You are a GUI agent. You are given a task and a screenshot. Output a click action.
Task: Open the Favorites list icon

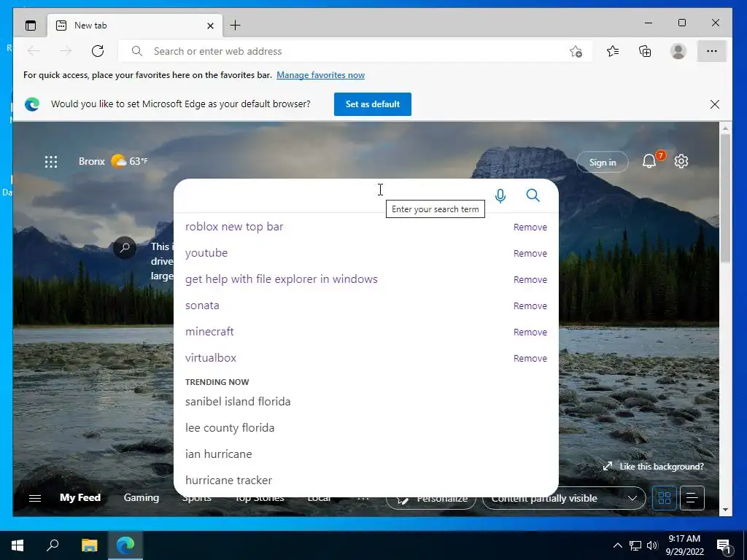tap(613, 51)
